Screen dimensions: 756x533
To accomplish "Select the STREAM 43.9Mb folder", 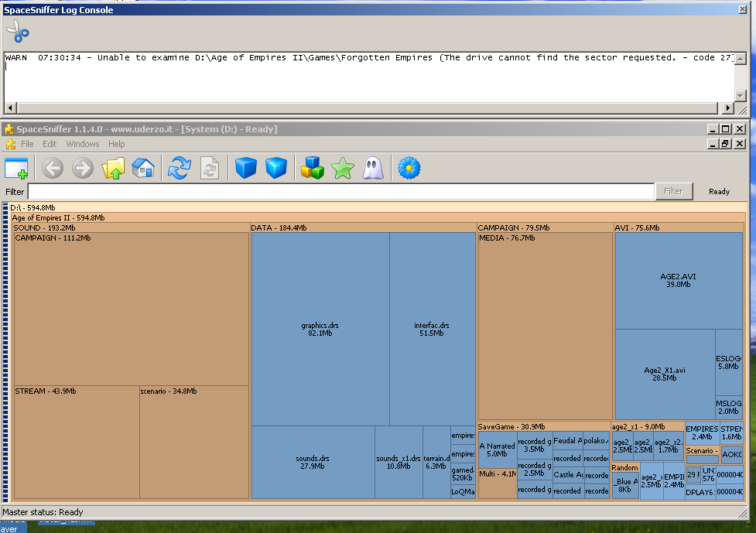I will (77, 442).
